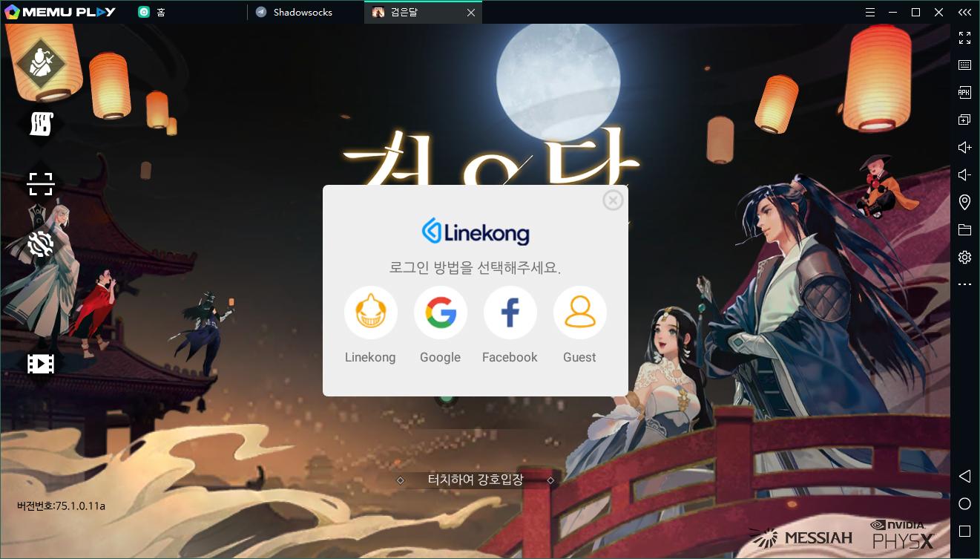Toggle emulator fullscreen mode
The image size is (980, 559).
pos(964,38)
